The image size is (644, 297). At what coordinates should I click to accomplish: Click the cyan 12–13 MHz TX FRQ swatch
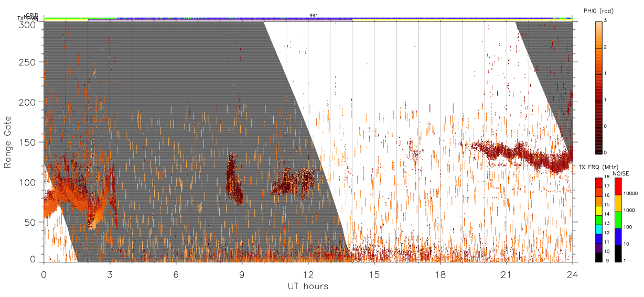598,229
